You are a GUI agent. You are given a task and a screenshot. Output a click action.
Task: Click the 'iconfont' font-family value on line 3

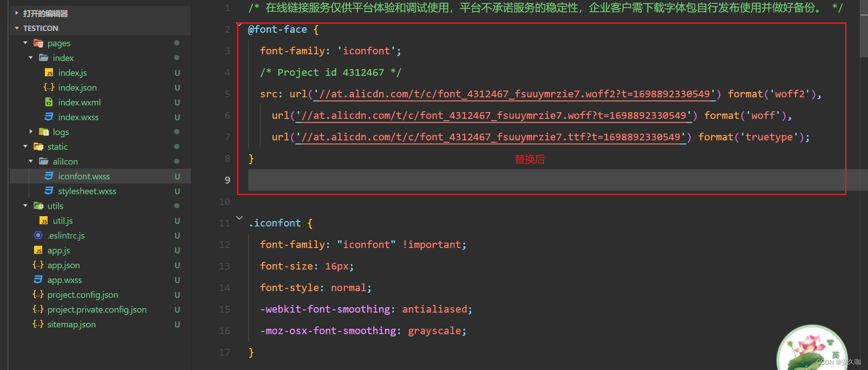pyautogui.click(x=366, y=51)
